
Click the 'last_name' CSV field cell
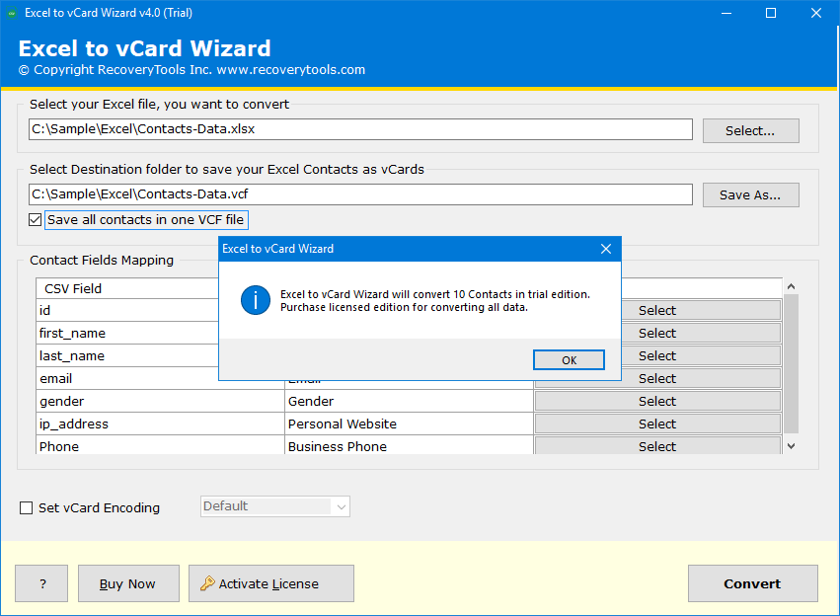pyautogui.click(x=128, y=355)
